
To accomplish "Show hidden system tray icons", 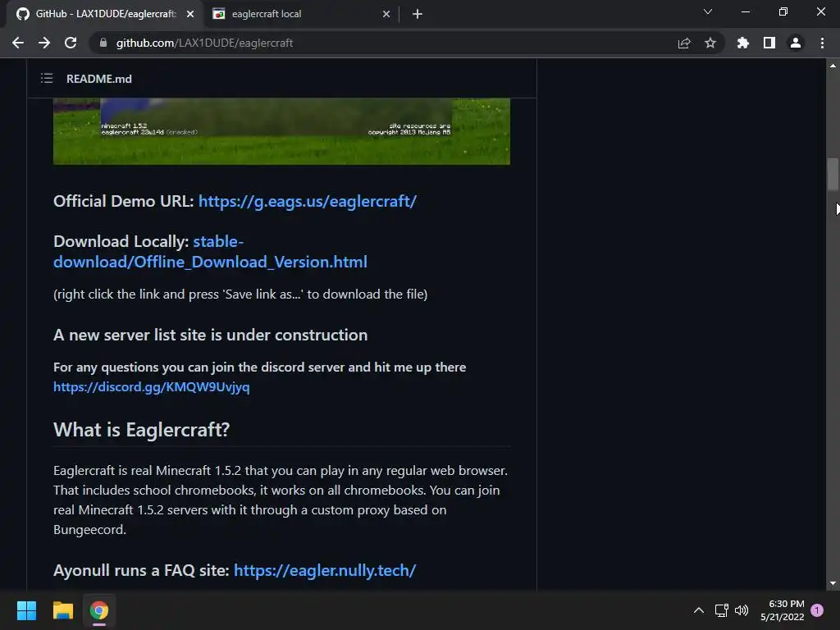I will point(699,610).
